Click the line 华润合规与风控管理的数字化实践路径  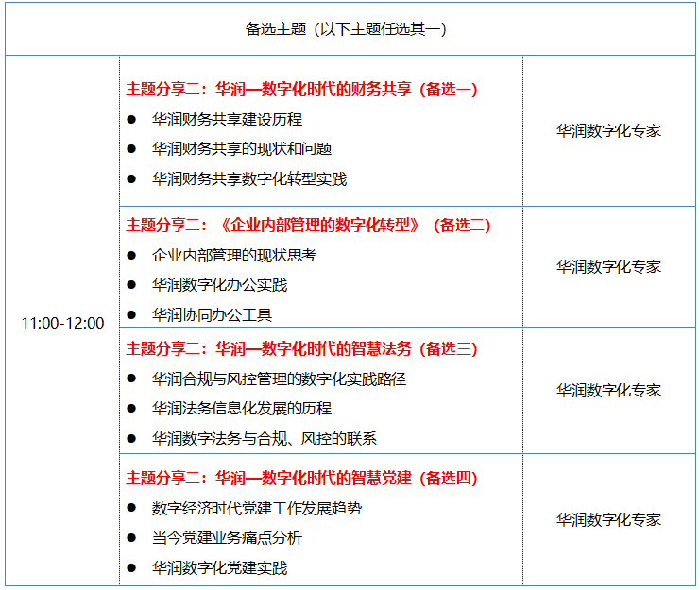pyautogui.click(x=279, y=379)
